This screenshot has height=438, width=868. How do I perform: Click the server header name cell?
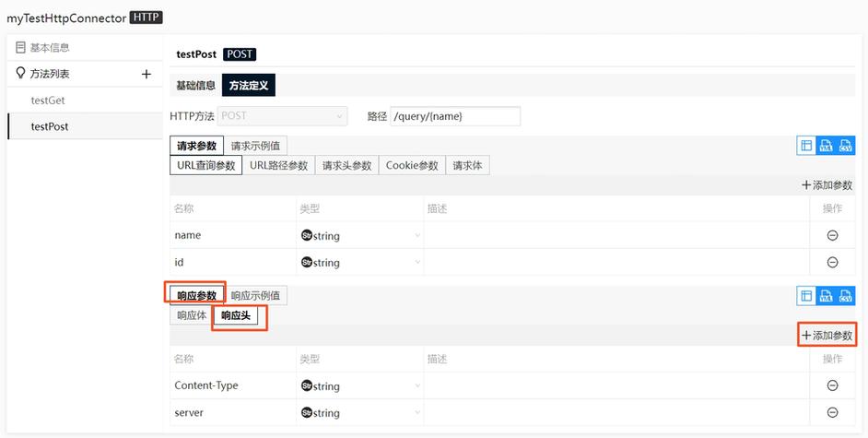[233, 412]
